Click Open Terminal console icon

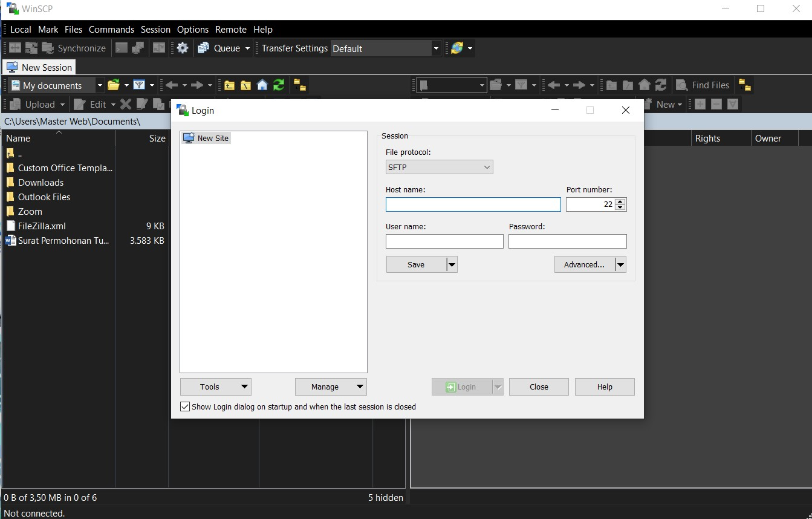pos(122,48)
